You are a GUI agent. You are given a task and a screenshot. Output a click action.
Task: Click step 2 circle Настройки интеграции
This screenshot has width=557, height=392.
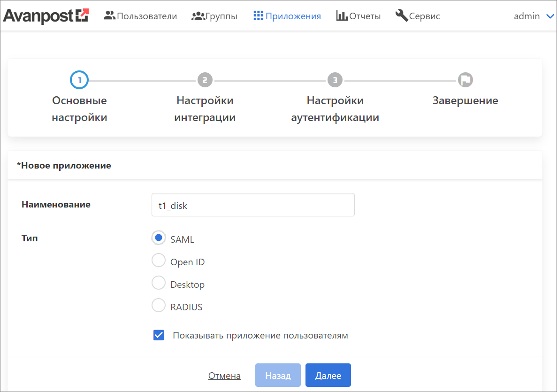tap(205, 80)
